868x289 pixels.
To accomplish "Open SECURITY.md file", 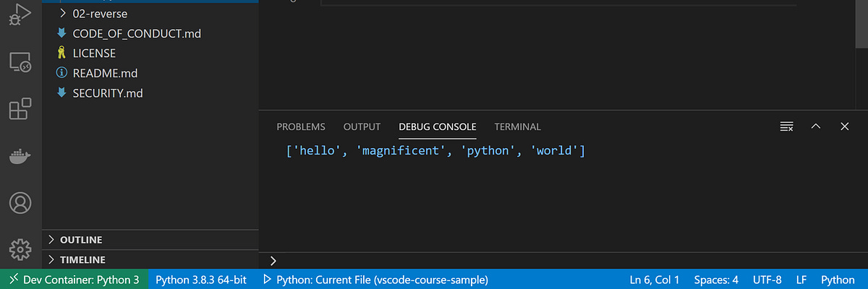I will click(x=150, y=93).
